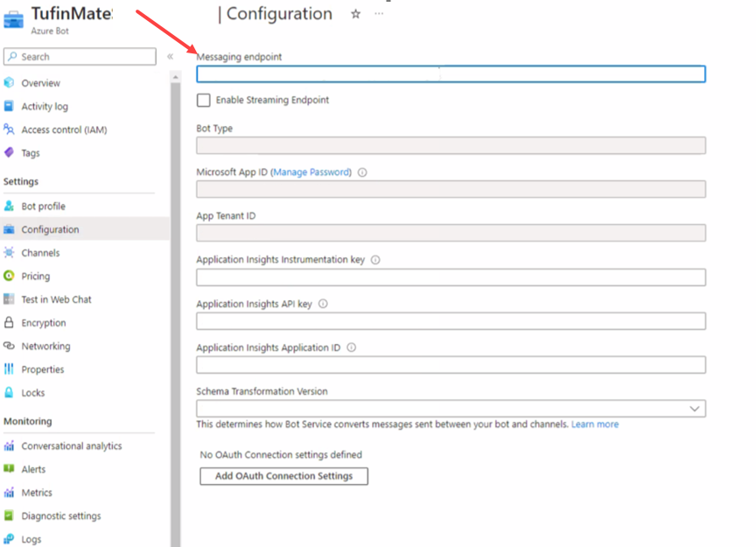Collapse the sidebar using the double chevron

point(170,57)
